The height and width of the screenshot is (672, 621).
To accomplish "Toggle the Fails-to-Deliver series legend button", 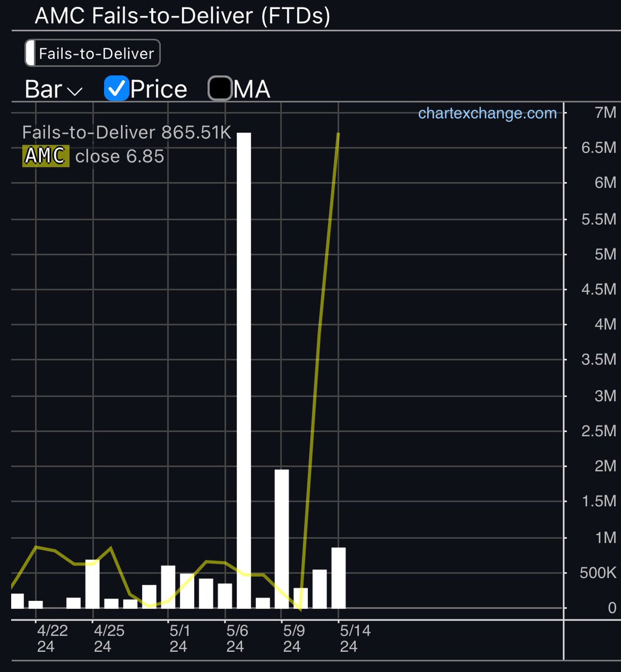I will (x=92, y=54).
